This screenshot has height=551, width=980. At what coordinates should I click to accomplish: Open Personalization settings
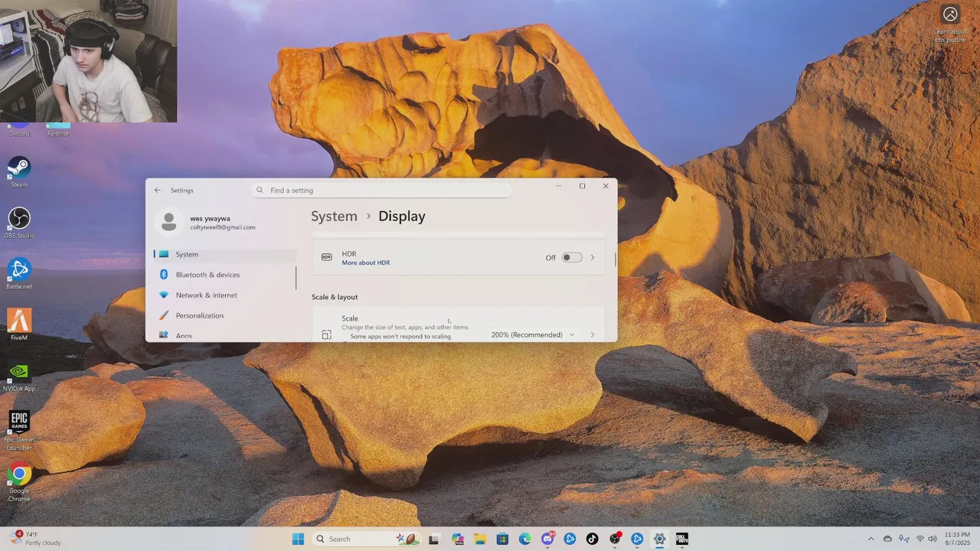coord(224,315)
